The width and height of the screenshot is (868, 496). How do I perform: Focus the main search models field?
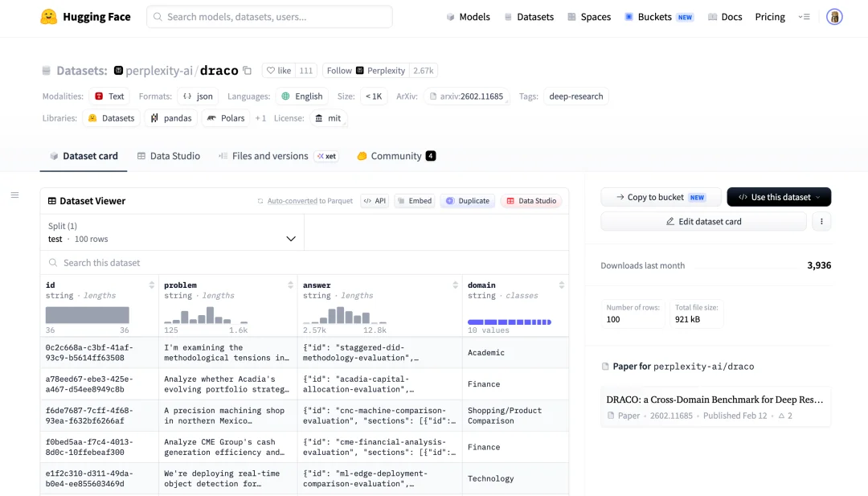tap(269, 17)
